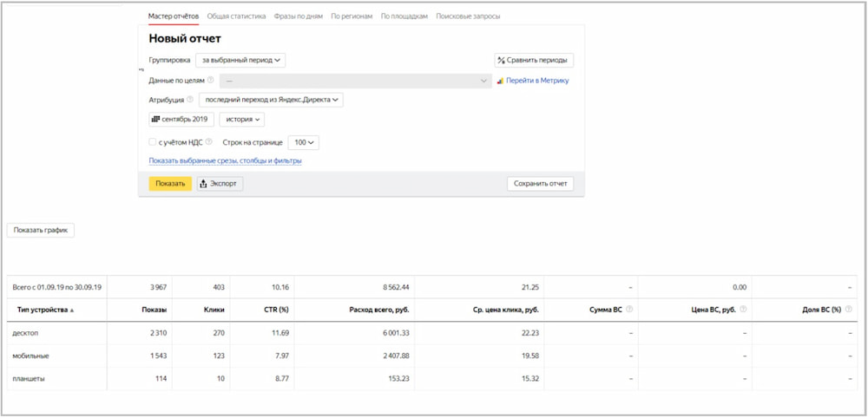Click Сравнить периоды button
The image size is (868, 418).
click(x=534, y=60)
